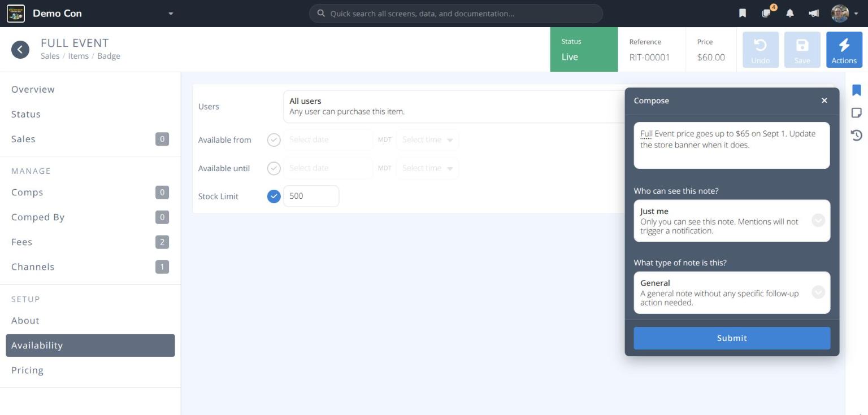Open the Status section
The image size is (868, 415).
coord(90,114)
